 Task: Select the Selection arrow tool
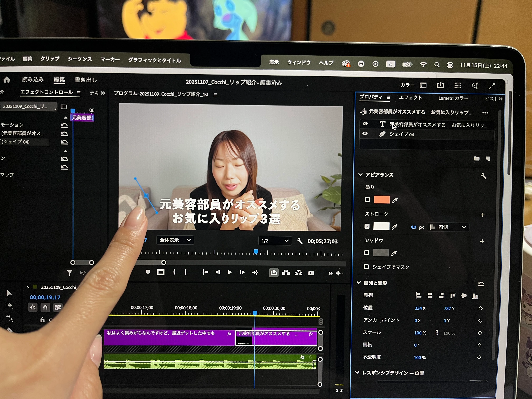tap(9, 293)
